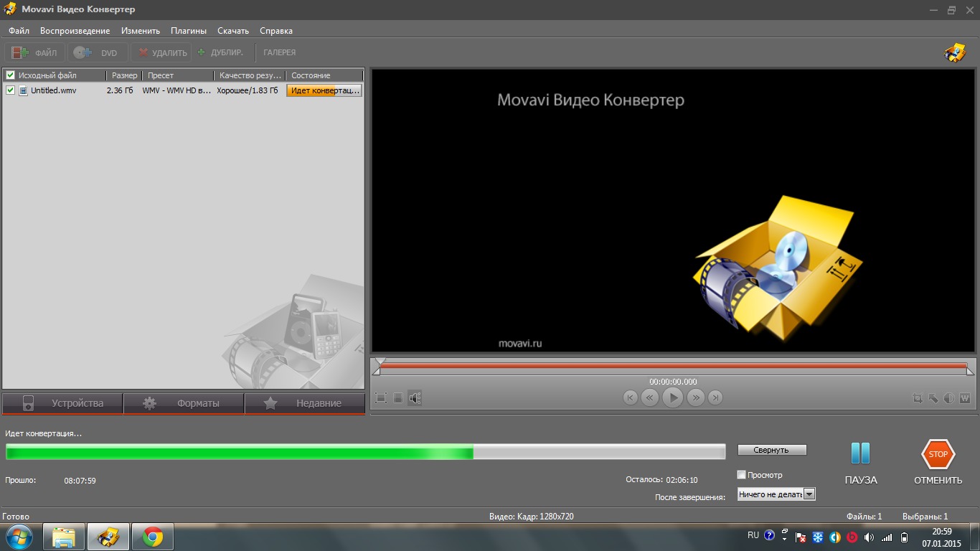Expand the Форматы formats panel

[184, 403]
